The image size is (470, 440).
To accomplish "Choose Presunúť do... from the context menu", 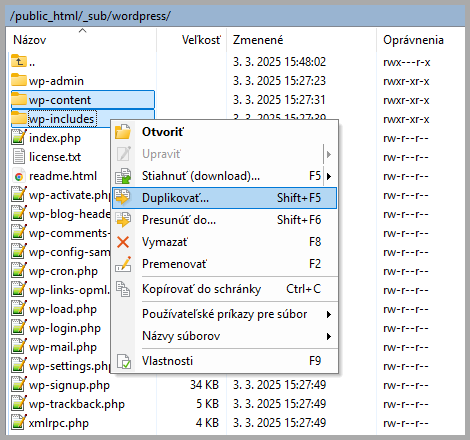I will tap(225, 220).
